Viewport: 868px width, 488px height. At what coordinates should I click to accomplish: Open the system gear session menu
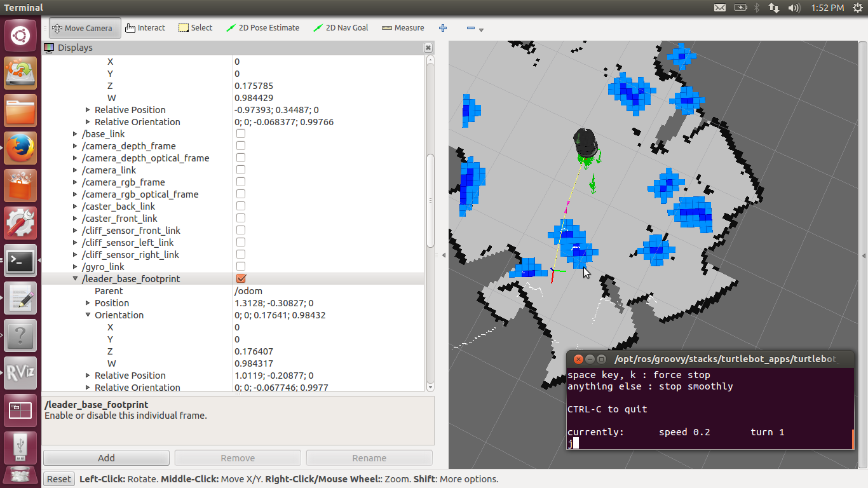[858, 8]
